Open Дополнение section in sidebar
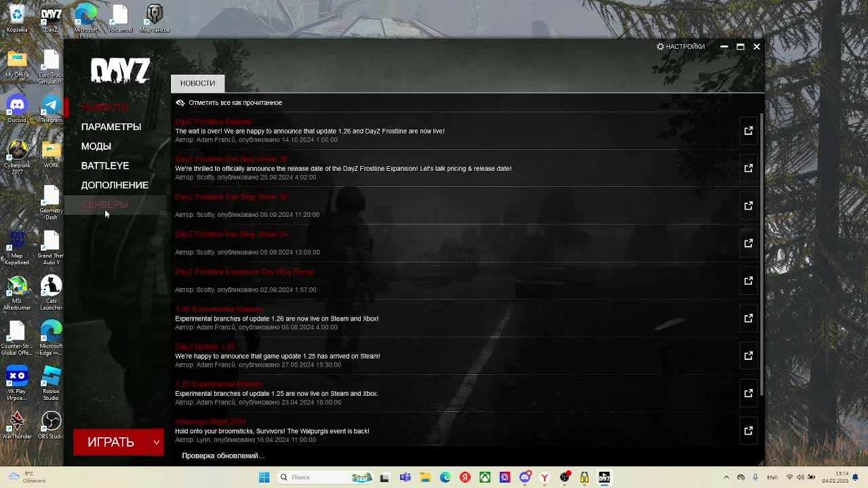868x488 pixels. pos(115,185)
